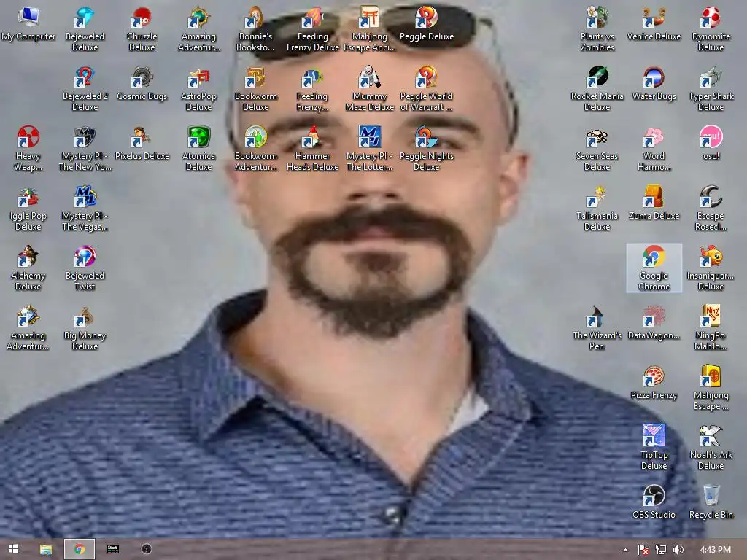Click the osu! desktop icon
Viewport: 747px width, 560px height.
[x=711, y=144]
